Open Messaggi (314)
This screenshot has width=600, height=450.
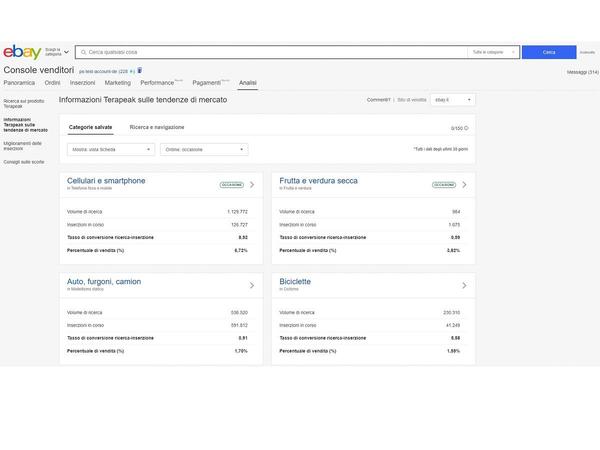pyautogui.click(x=582, y=72)
